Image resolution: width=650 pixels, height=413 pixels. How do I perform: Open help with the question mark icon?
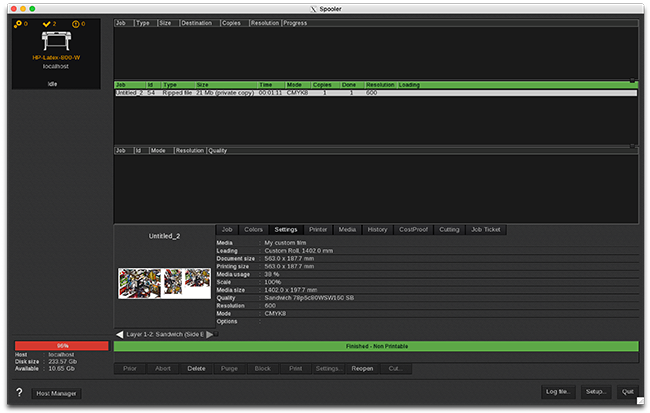(19, 393)
